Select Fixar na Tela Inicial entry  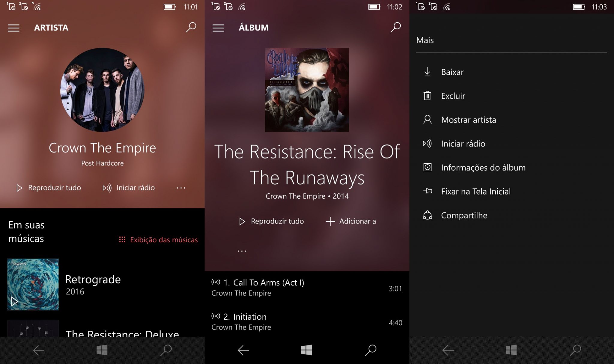511,191
